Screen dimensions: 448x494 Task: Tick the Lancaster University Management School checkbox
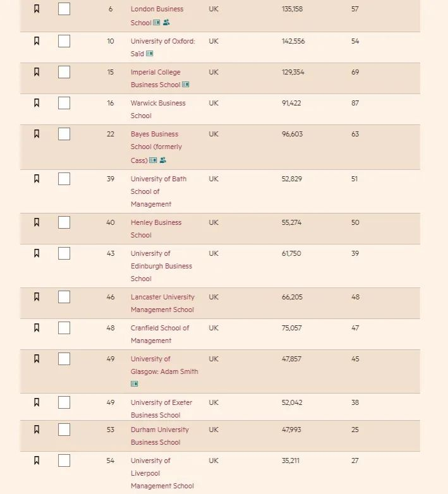tap(64, 297)
